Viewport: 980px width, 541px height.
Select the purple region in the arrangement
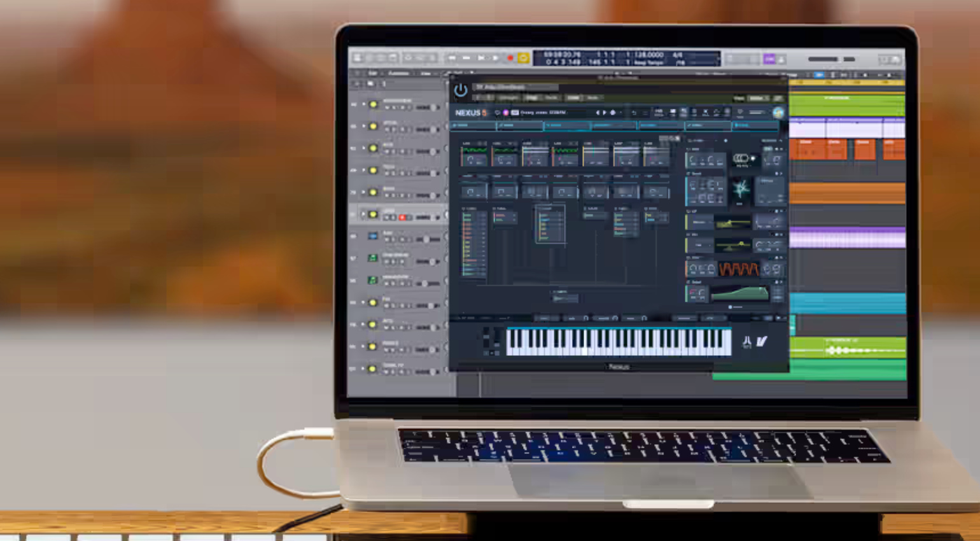tap(847, 237)
